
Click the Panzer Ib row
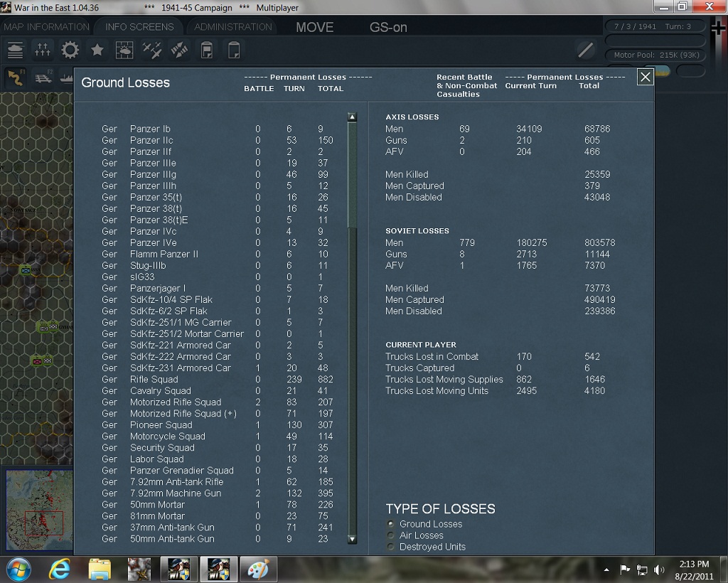tap(218, 129)
